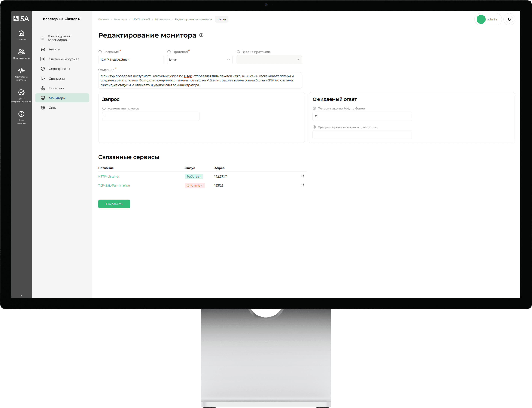Open Политики in cluster menu
The width and height of the screenshot is (532, 408).
point(56,88)
